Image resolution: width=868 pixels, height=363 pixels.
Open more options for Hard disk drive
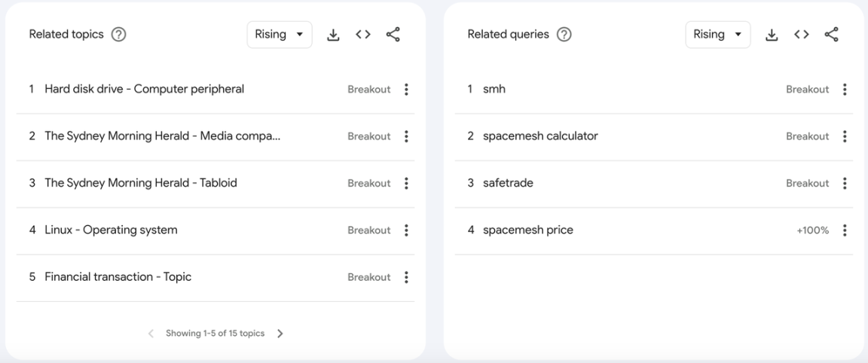click(x=406, y=90)
